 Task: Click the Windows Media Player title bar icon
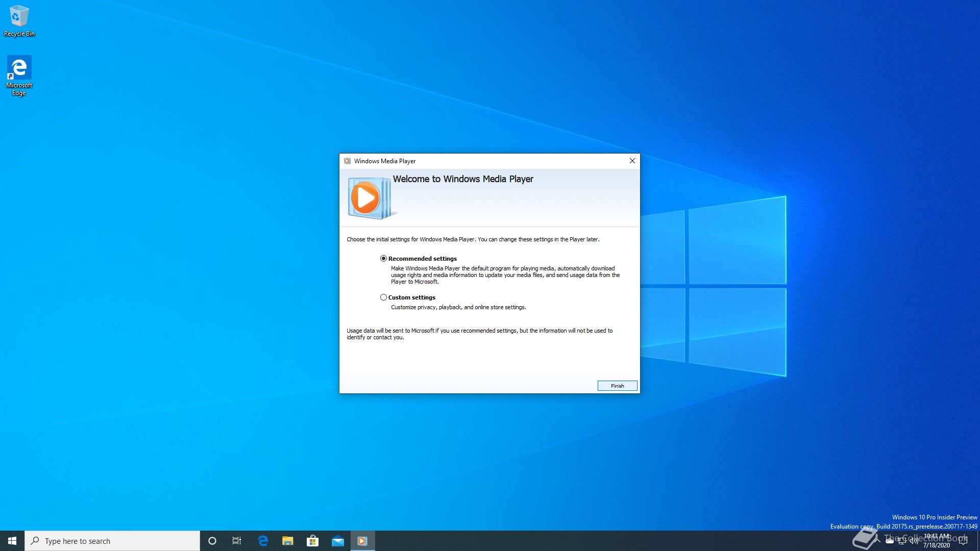(347, 161)
